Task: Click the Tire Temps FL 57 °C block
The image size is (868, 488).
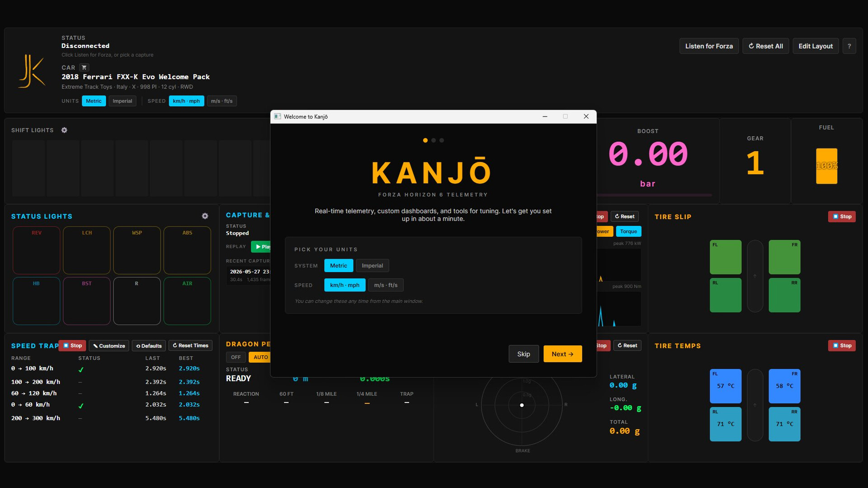Action: coord(726,386)
